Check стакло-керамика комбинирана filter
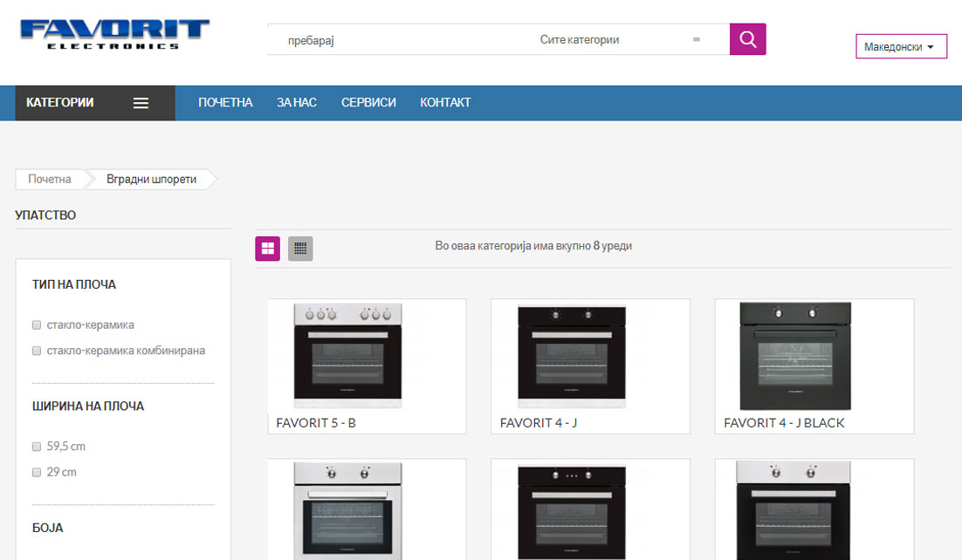The image size is (962, 560). pos(37,351)
